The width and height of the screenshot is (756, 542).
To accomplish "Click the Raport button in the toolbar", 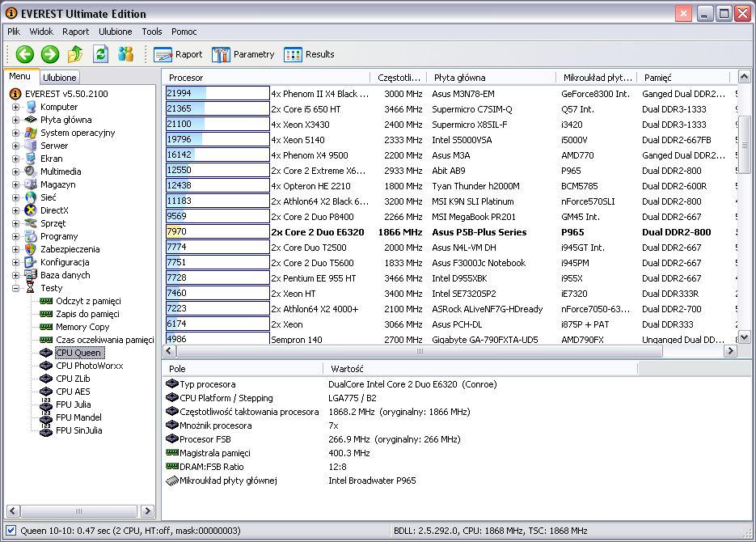I will [x=179, y=54].
